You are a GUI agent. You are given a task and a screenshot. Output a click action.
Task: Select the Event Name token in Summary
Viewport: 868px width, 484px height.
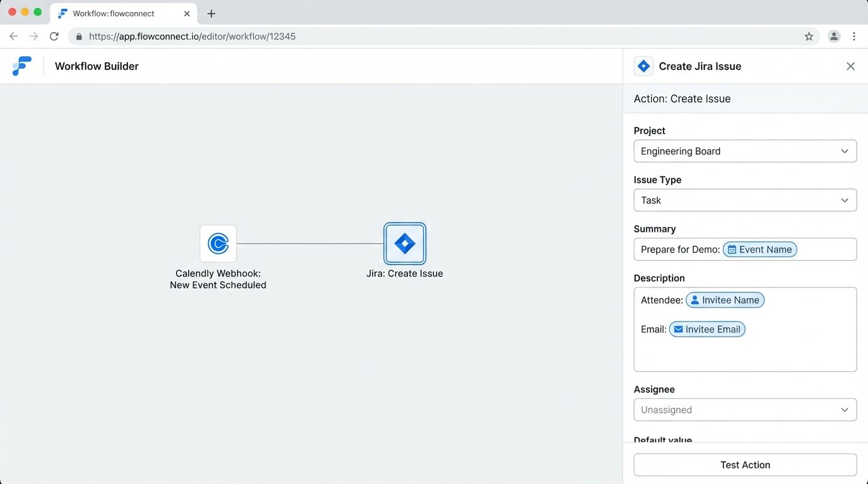(759, 249)
